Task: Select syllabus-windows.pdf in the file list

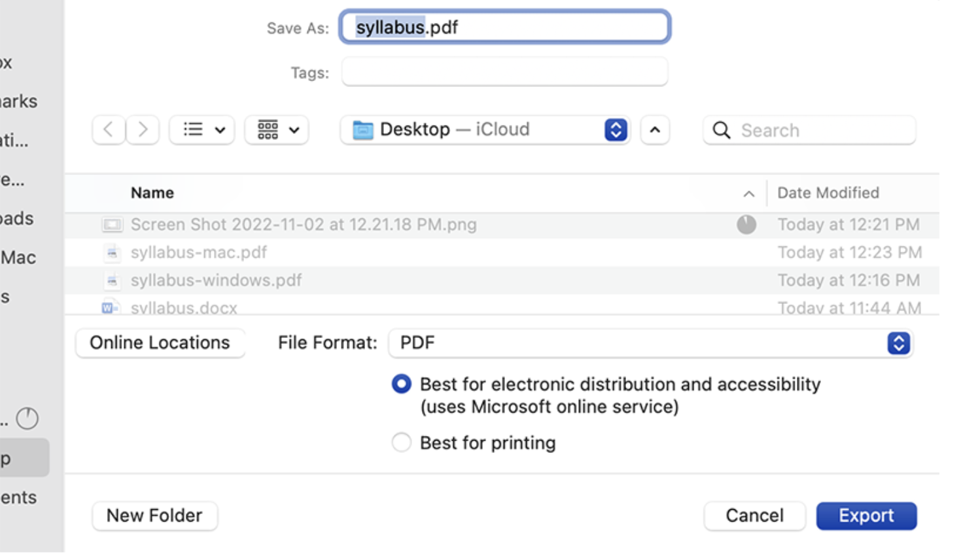Action: (216, 280)
